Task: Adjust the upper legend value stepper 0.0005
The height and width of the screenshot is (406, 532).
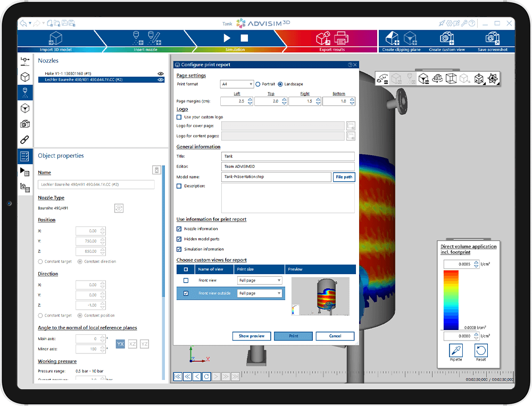Action: pos(476,264)
